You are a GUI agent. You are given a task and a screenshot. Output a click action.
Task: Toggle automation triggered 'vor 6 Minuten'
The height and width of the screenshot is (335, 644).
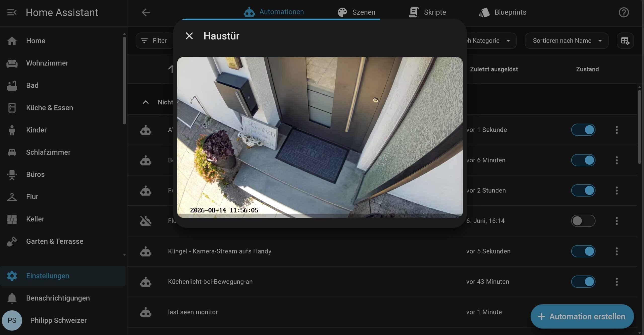pos(583,160)
